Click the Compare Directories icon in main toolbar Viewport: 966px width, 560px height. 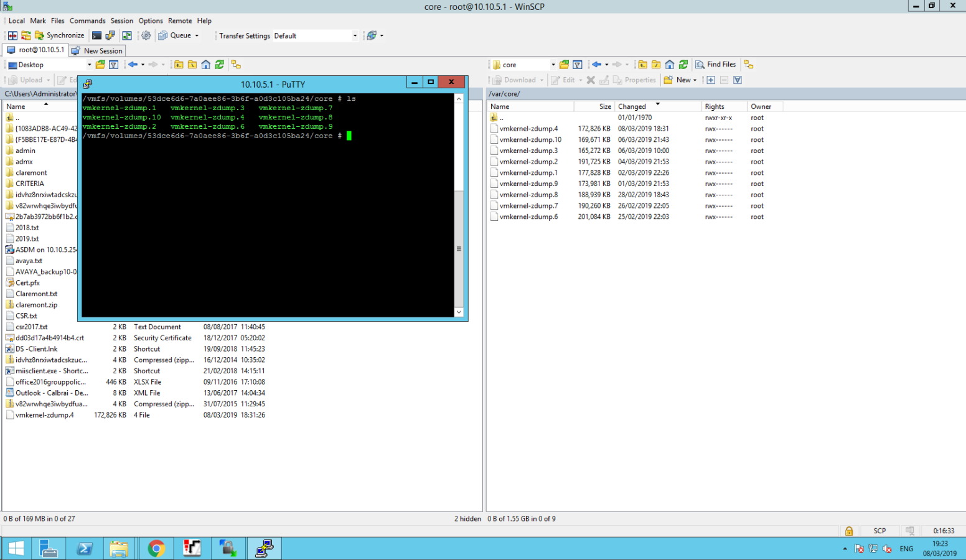[12, 35]
